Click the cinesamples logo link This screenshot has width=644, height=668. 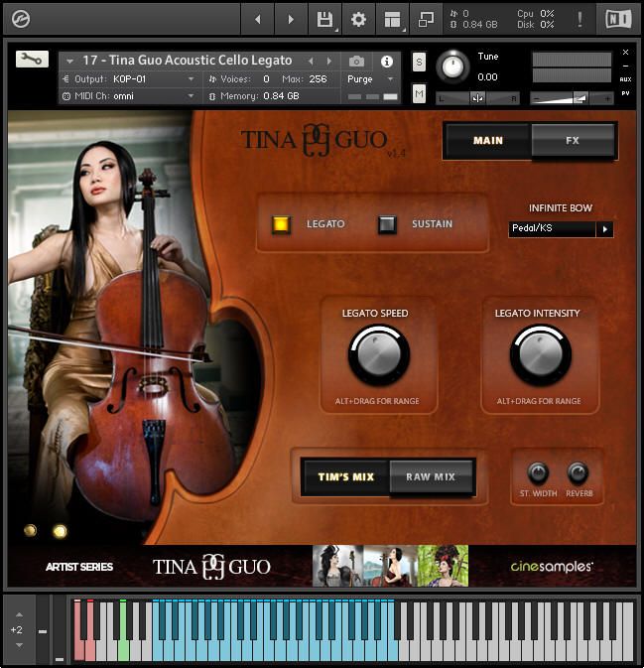point(552,566)
